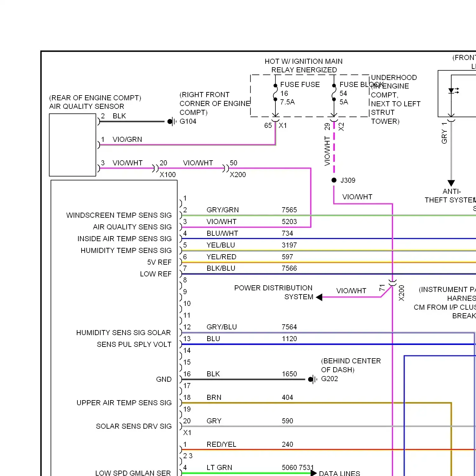This screenshot has width=476, height=476.
Task: Select the fuse 16 7.5A label
Action: coord(287,97)
